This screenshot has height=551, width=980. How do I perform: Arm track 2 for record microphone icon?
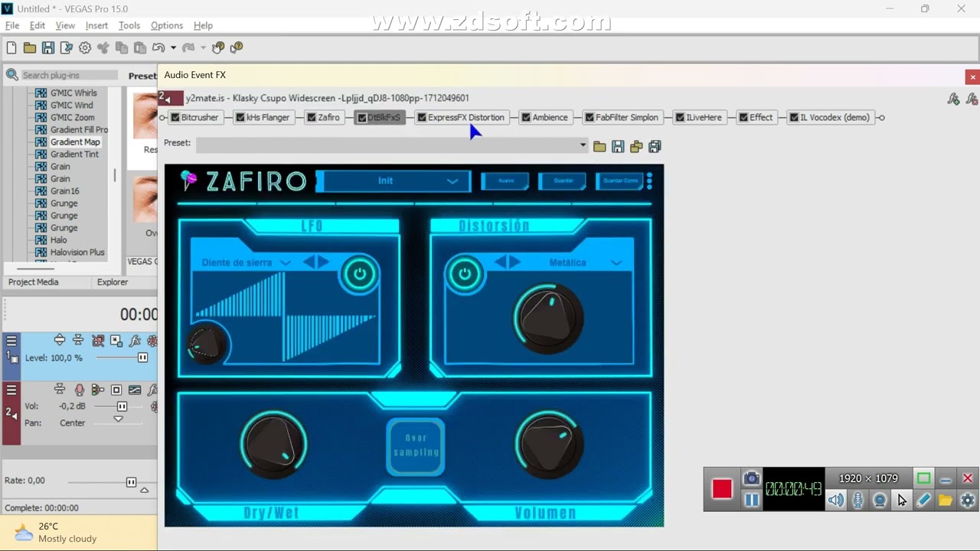(x=80, y=390)
